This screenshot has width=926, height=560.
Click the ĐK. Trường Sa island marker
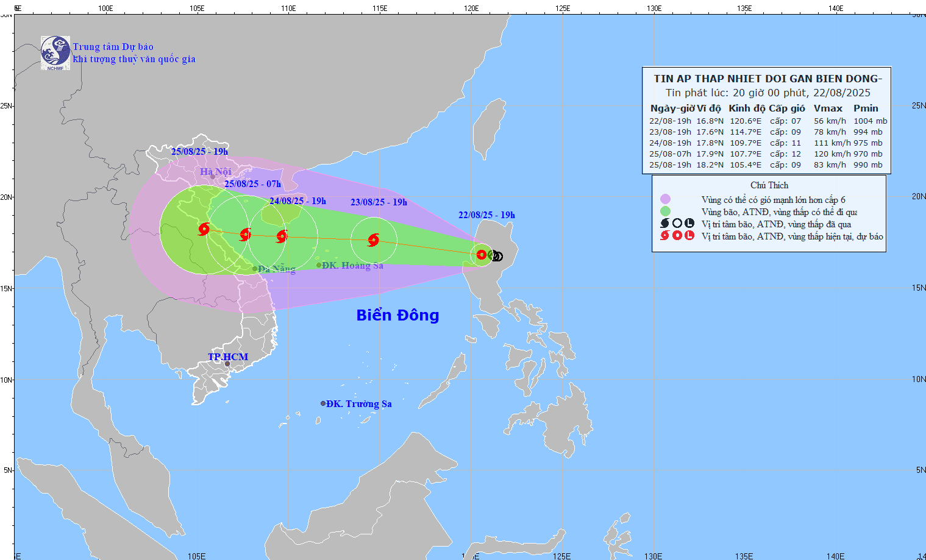(x=323, y=403)
